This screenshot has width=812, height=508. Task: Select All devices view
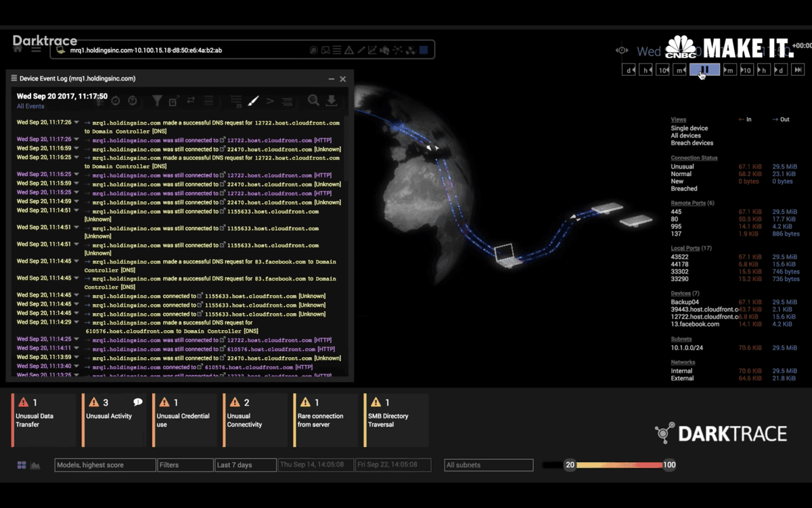[686, 135]
